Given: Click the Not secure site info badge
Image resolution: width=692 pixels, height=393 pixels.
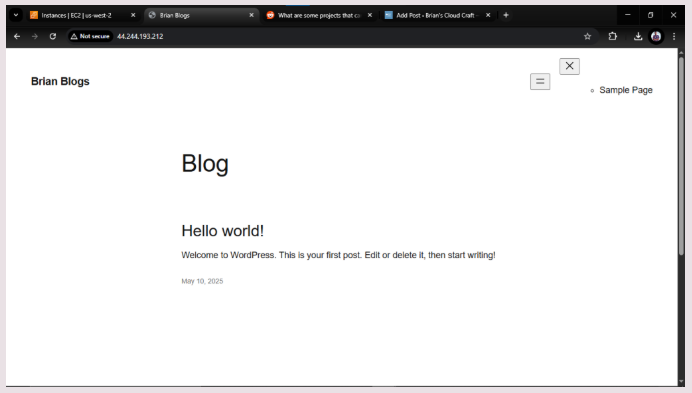Looking at the screenshot, I should 90,36.
